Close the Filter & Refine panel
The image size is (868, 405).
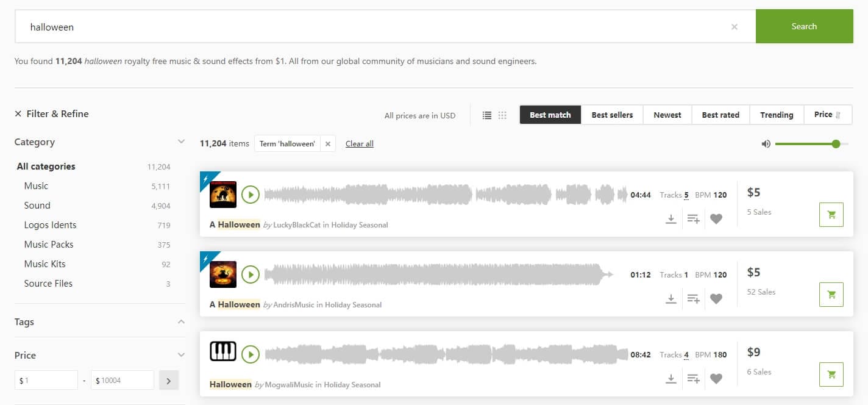pos(18,114)
